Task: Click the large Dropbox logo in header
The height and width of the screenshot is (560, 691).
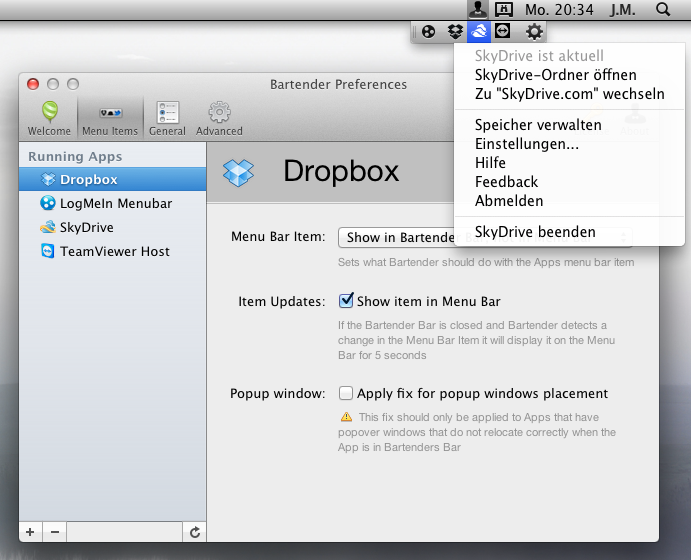Action: [x=238, y=172]
